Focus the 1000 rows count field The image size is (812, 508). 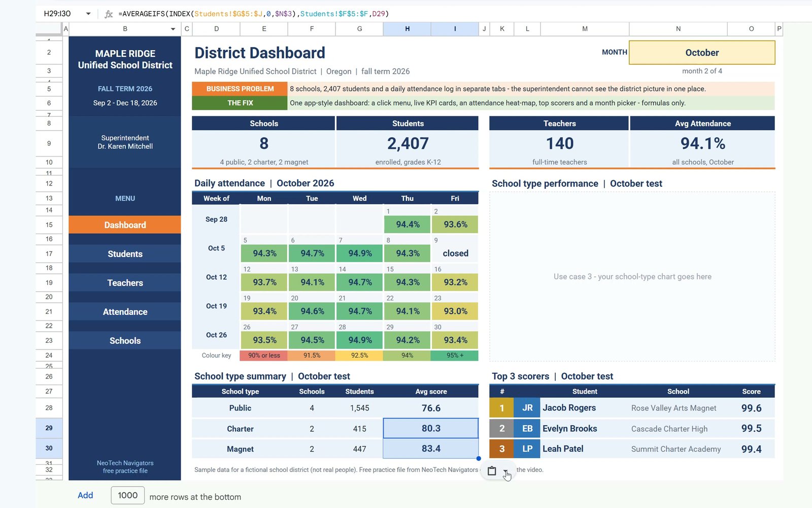[128, 495]
